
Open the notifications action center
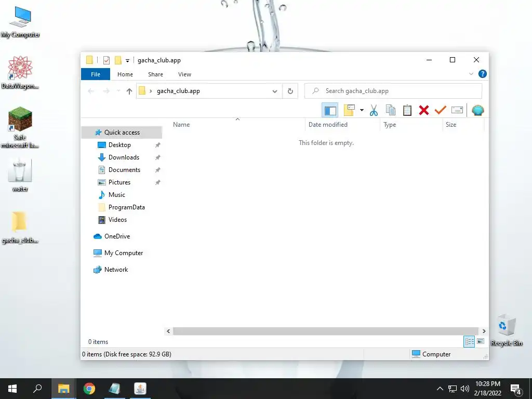click(516, 389)
